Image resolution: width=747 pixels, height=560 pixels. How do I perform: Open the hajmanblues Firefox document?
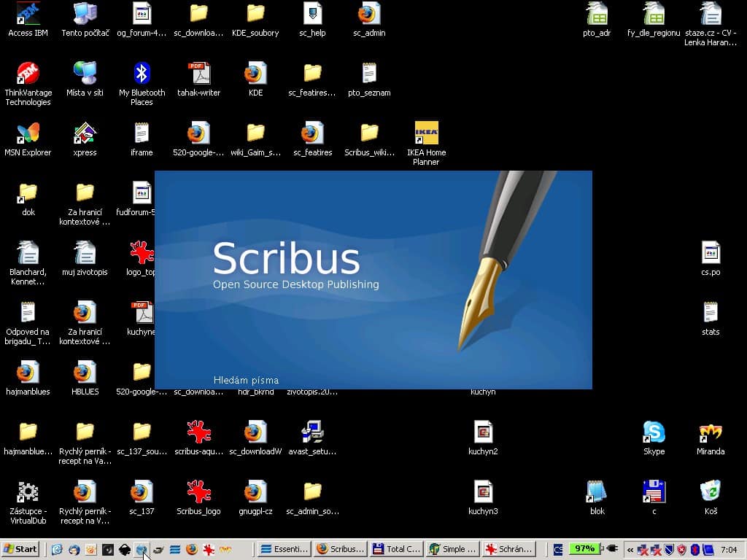[x=28, y=378]
